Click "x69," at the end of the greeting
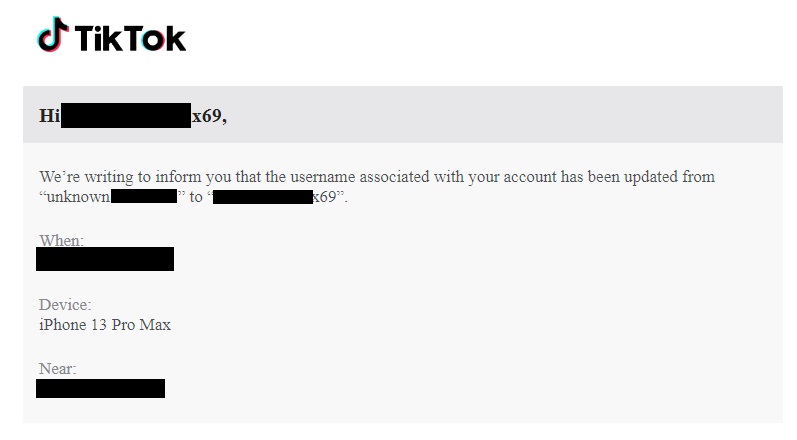Image resolution: width=797 pixels, height=440 pixels. click(209, 116)
